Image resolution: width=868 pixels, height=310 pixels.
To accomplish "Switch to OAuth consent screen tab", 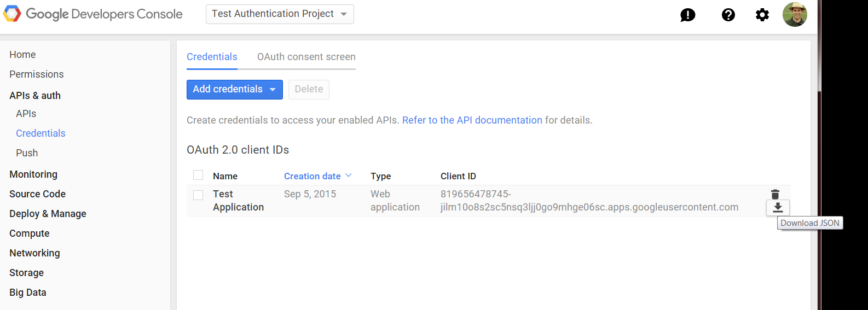I will (306, 57).
